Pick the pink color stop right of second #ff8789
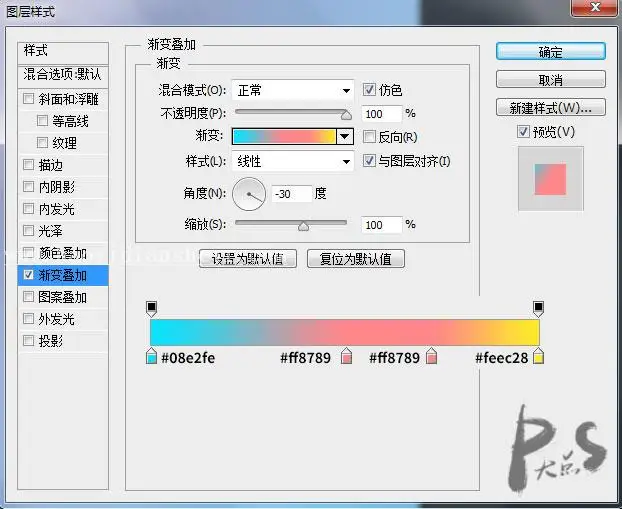Viewport: 622px width, 509px height. 431,355
